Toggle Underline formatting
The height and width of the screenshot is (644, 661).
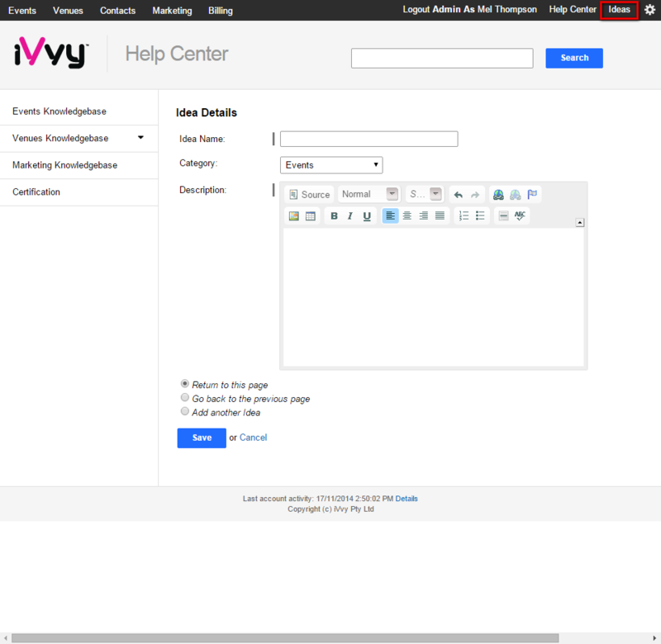pos(367,216)
